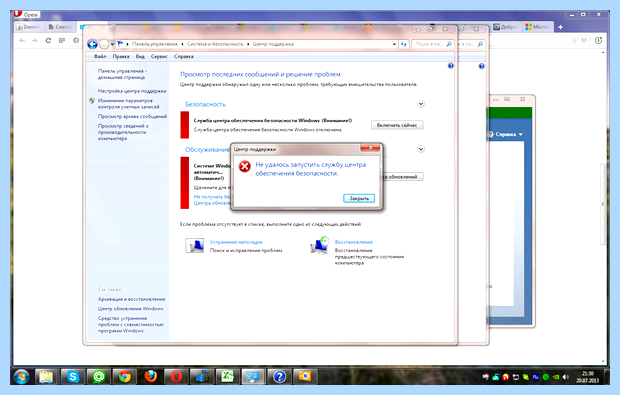Image resolution: width=620 pixels, height=395 pixels.
Task: Click the Forward arrow next to the Back arrow
Action: [x=104, y=44]
